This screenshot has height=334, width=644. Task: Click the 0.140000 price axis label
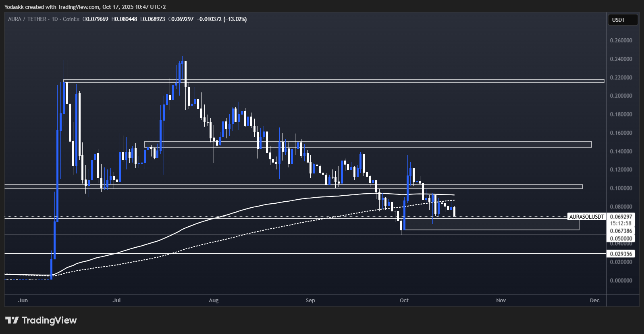[621, 151]
